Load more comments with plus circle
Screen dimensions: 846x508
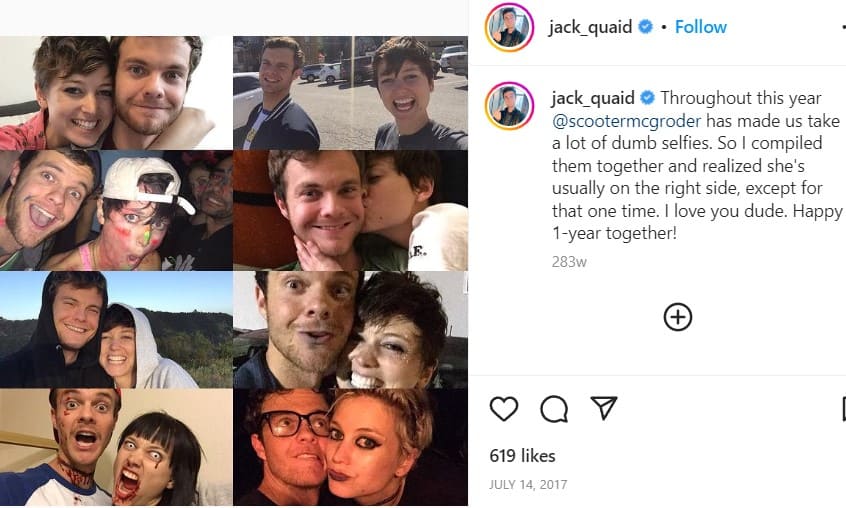[678, 317]
